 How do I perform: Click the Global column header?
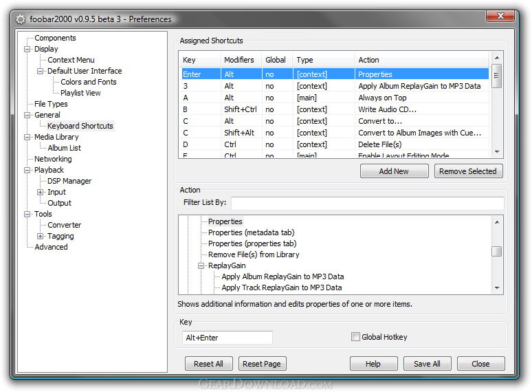click(277, 60)
